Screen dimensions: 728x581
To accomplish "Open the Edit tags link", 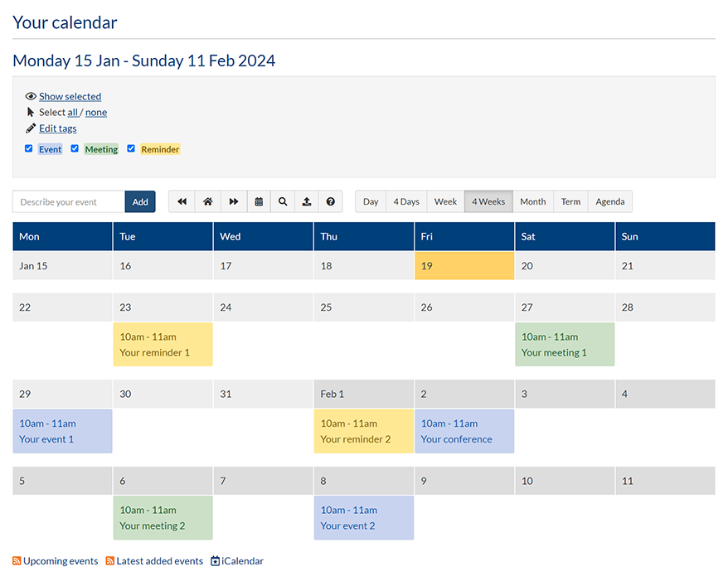I will pyautogui.click(x=57, y=128).
